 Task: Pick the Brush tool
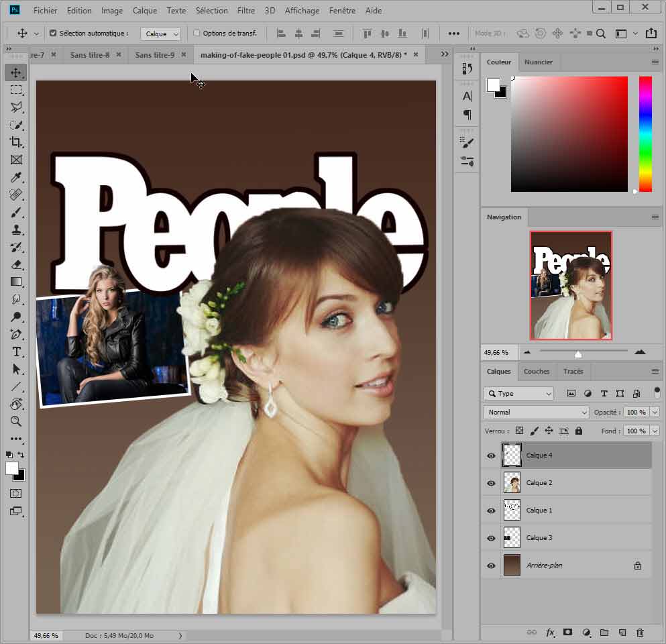(15, 212)
